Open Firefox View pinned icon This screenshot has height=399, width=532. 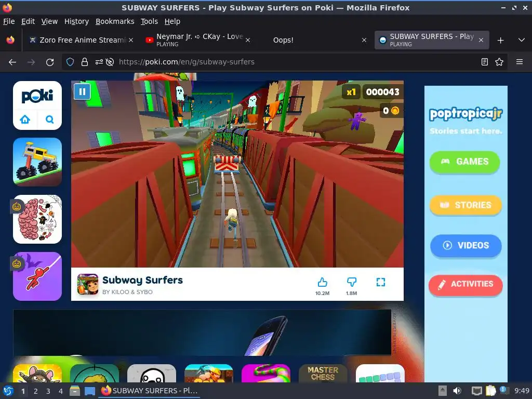[10, 40]
